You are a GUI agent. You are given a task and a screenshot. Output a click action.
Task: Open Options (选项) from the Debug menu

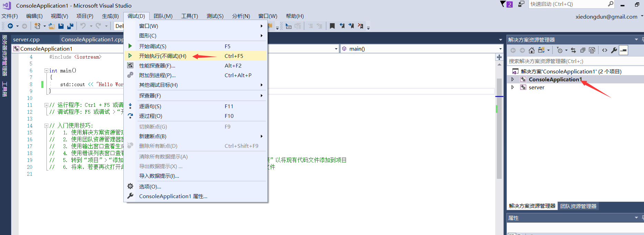point(195,186)
